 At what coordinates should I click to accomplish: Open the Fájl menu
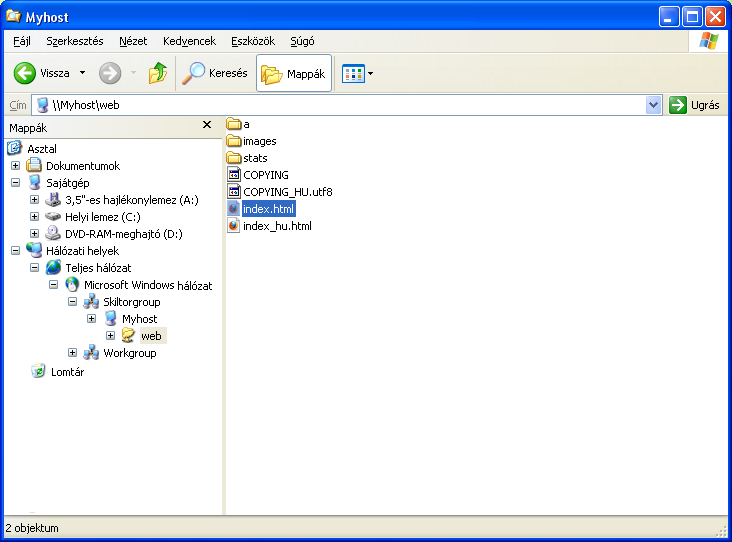coord(22,41)
